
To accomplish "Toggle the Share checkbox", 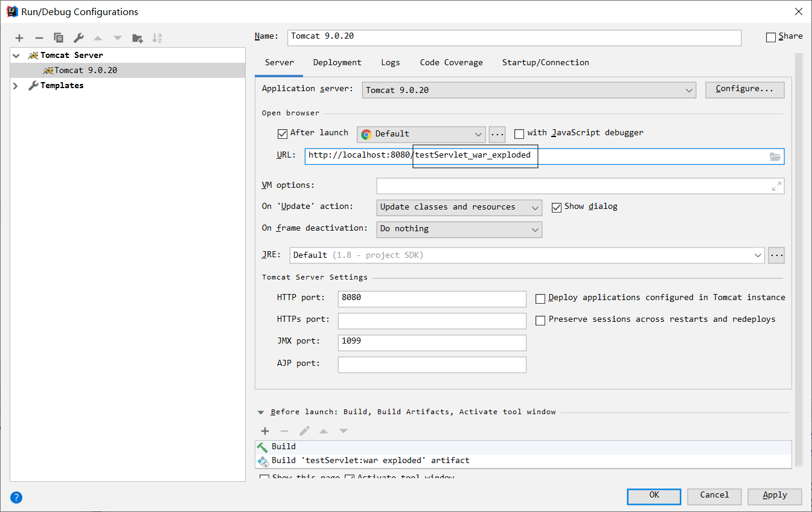I will [771, 37].
